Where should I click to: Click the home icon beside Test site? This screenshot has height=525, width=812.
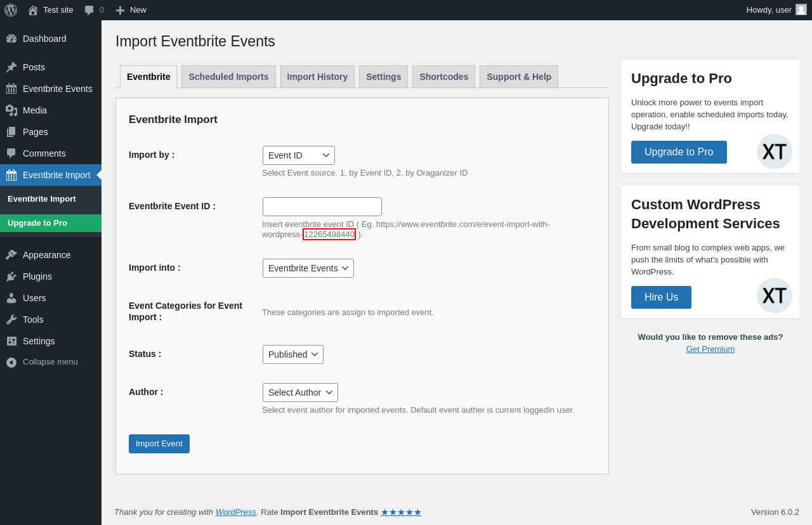(33, 10)
